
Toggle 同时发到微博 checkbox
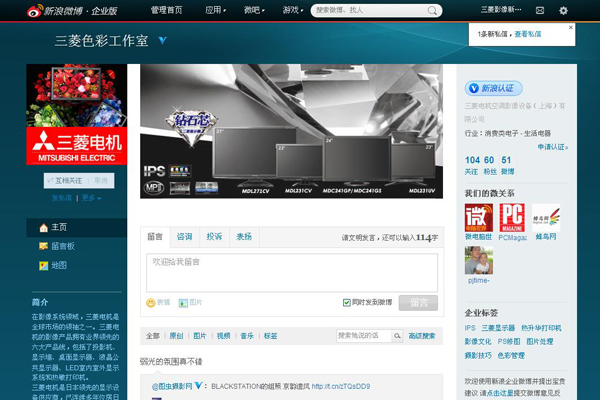347,302
